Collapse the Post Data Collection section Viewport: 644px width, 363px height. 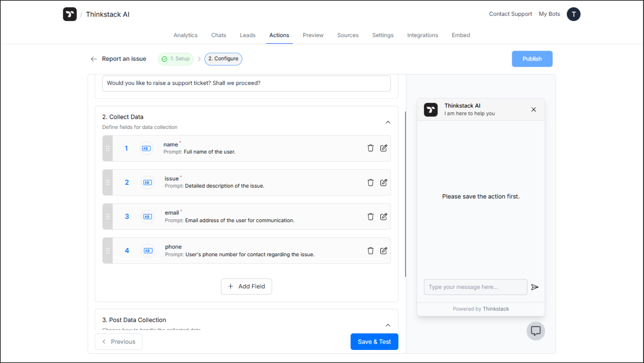[388, 325]
